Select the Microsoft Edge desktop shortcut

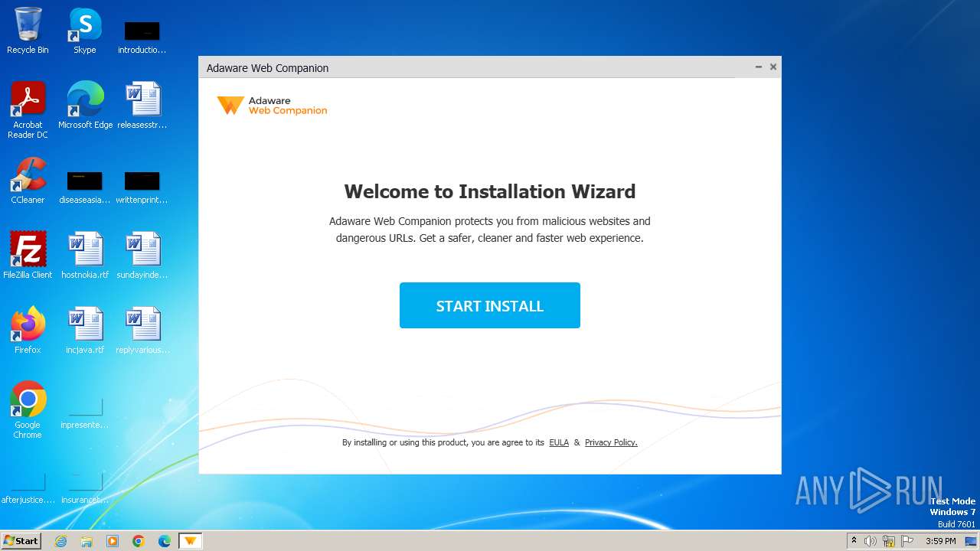point(85,106)
